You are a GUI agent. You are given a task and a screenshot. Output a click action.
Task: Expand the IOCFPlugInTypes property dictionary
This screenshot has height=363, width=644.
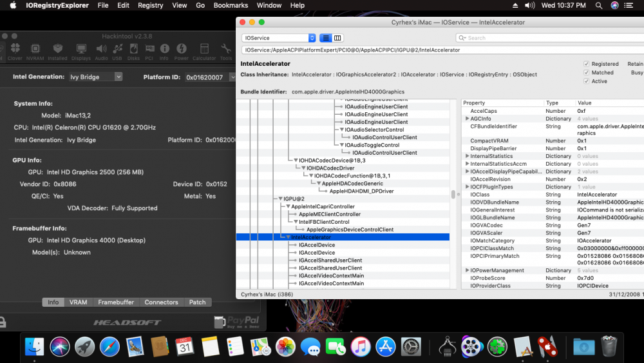tap(467, 186)
